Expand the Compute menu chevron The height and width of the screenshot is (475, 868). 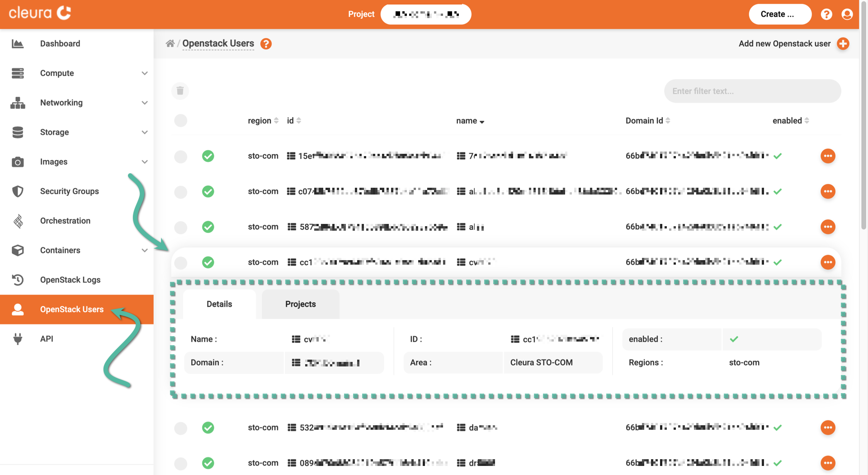tap(145, 73)
